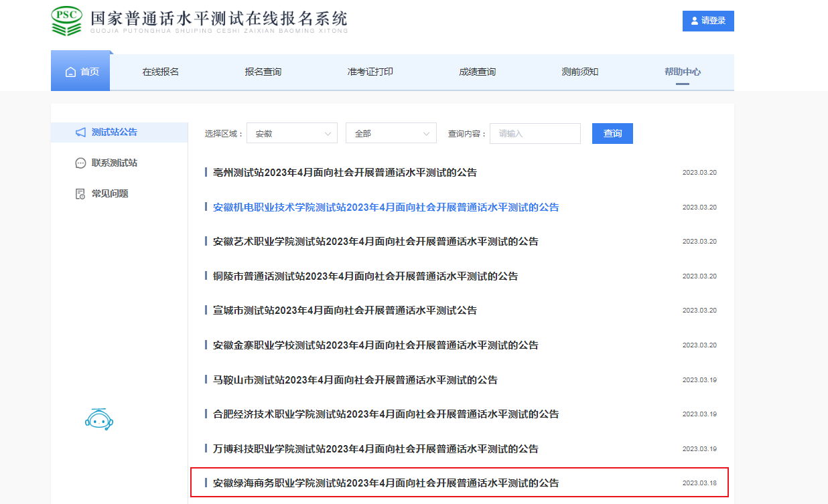The height and width of the screenshot is (504, 828).
Task: Click the robot assistant chat icon
Action: 99,418
